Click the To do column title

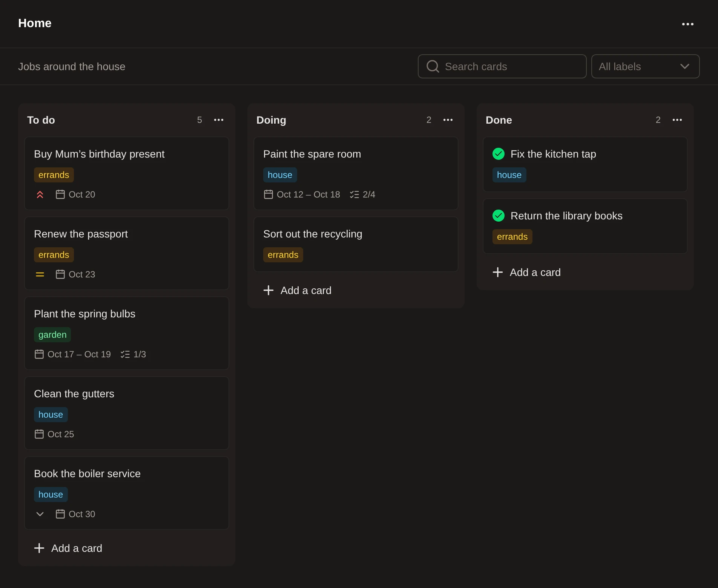tap(41, 120)
